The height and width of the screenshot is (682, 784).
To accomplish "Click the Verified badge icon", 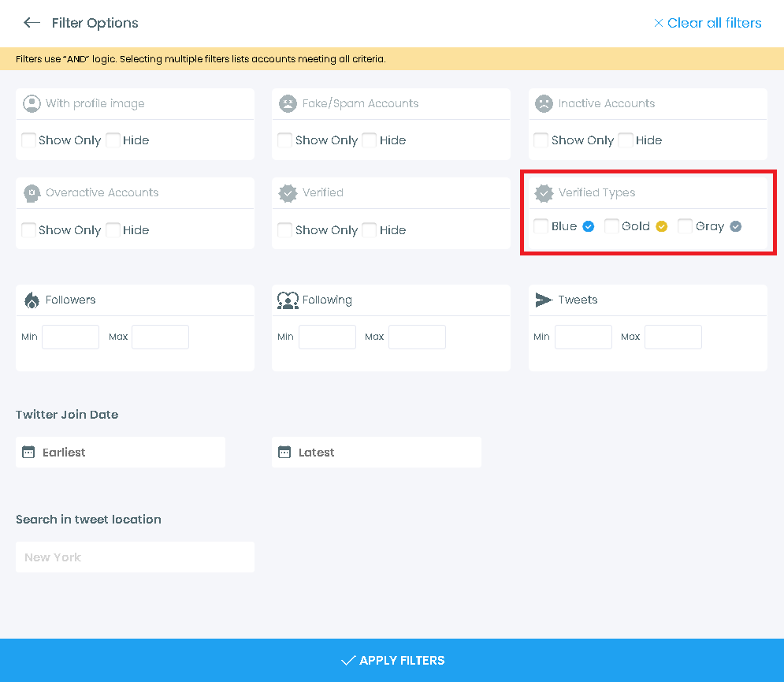I will click(x=288, y=193).
